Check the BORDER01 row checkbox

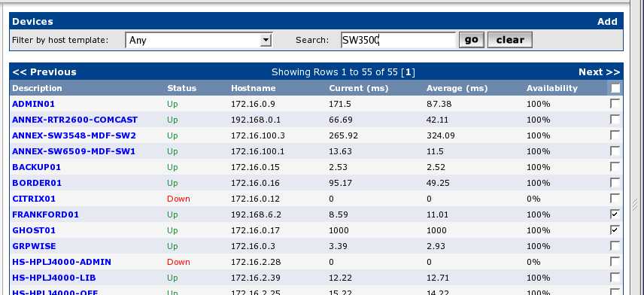point(615,182)
